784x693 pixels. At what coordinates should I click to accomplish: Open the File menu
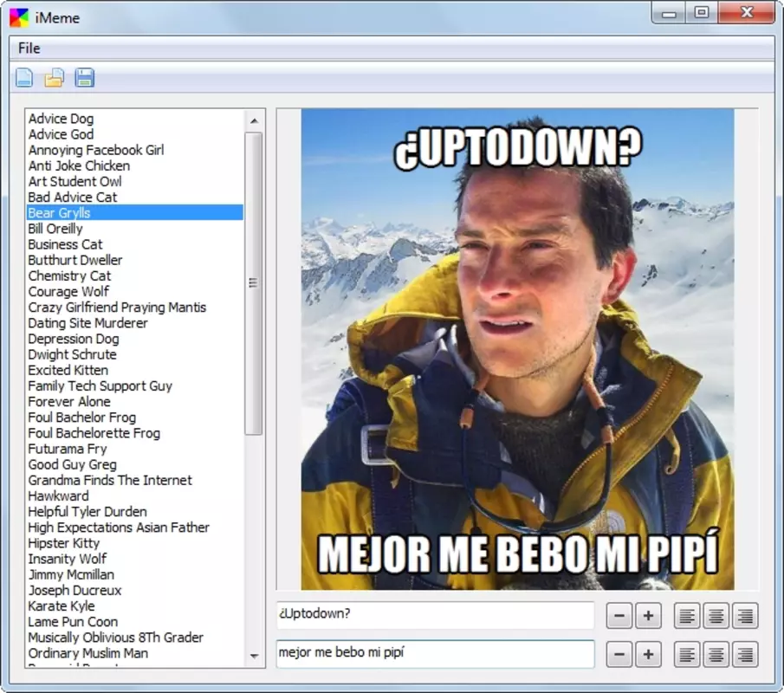click(x=29, y=49)
